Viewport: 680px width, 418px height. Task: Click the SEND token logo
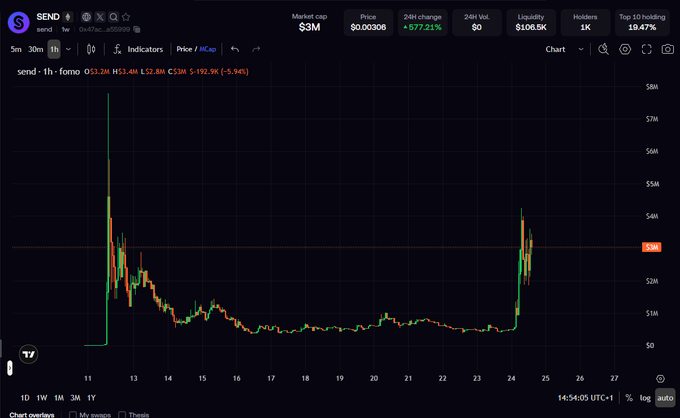point(19,23)
